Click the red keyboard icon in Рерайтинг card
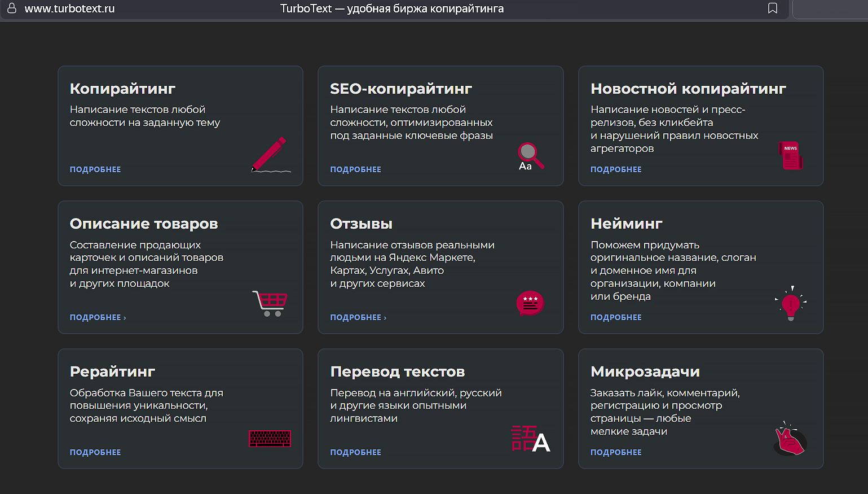 point(270,439)
